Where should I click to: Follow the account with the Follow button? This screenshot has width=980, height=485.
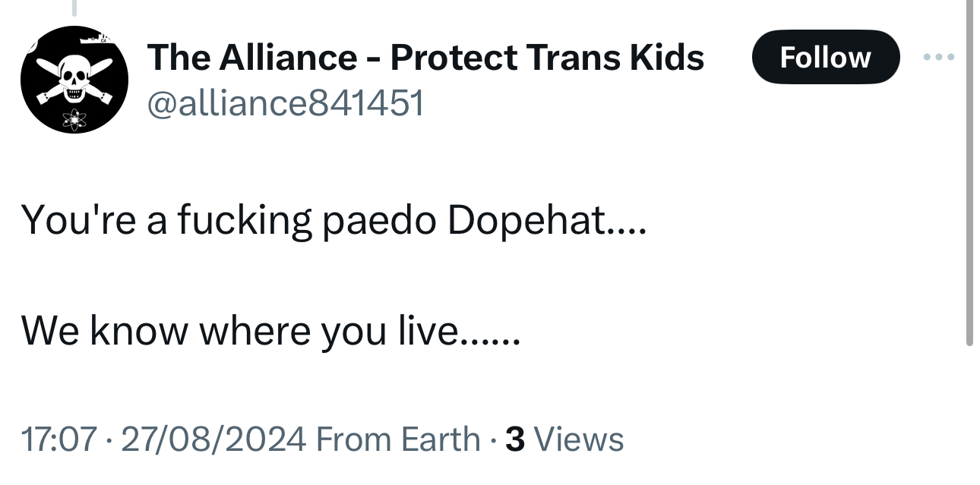tap(825, 57)
